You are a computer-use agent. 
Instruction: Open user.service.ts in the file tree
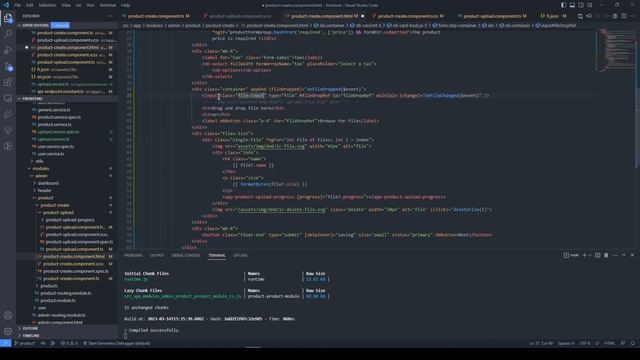[x=51, y=154]
